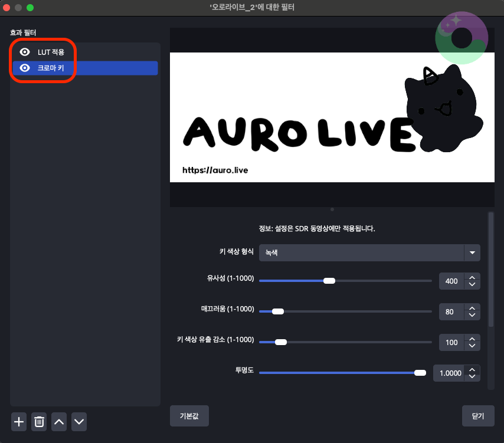
Task: Move filter down with down arrow button
Action: click(x=79, y=422)
